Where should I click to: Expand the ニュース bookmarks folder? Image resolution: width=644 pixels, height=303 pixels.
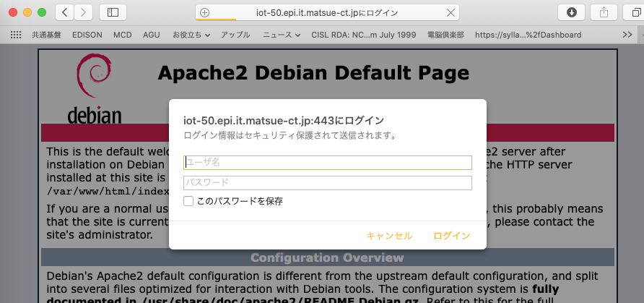pos(282,35)
